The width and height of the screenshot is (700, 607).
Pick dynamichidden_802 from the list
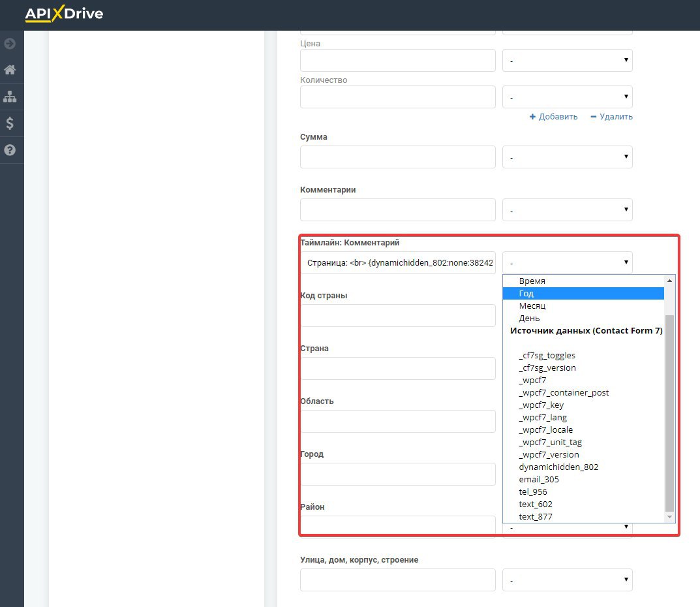click(x=558, y=467)
